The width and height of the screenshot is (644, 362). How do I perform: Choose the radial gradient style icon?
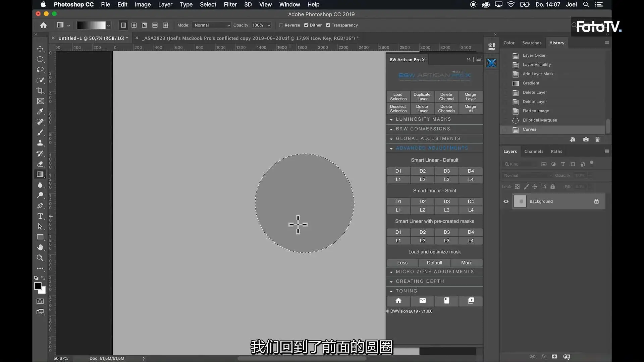click(x=134, y=25)
